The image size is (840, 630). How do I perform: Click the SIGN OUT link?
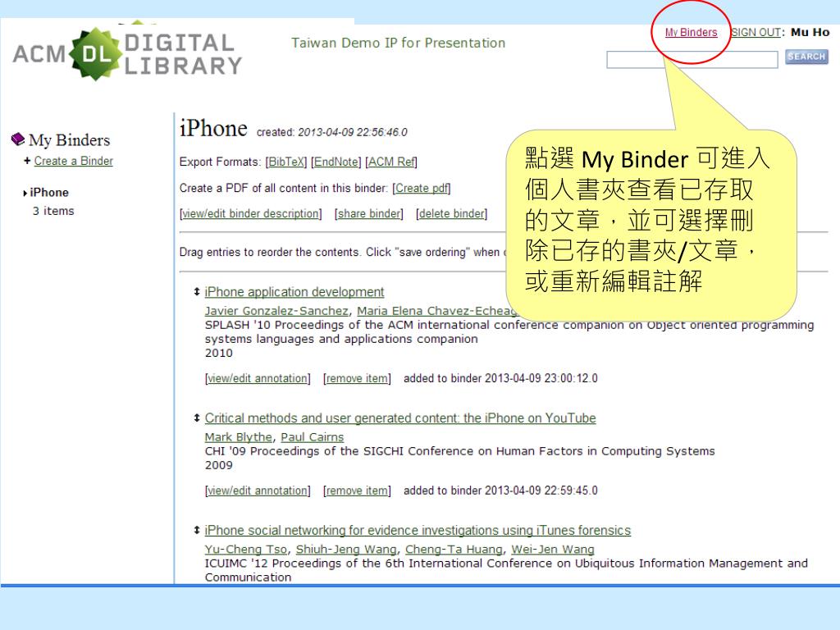tap(756, 32)
